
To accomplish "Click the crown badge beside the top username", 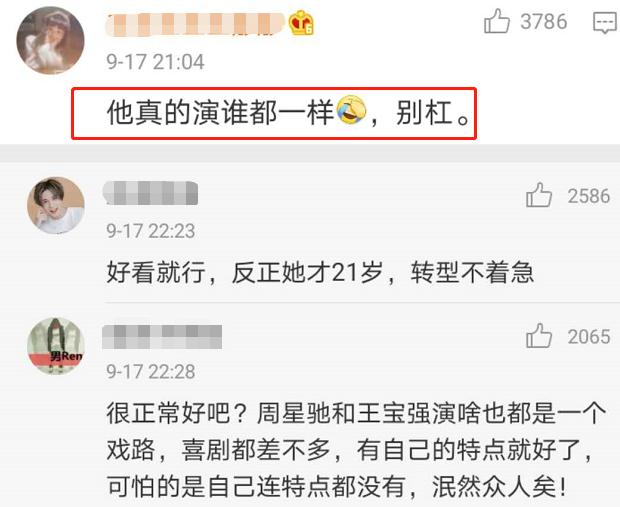I will pos(301,23).
